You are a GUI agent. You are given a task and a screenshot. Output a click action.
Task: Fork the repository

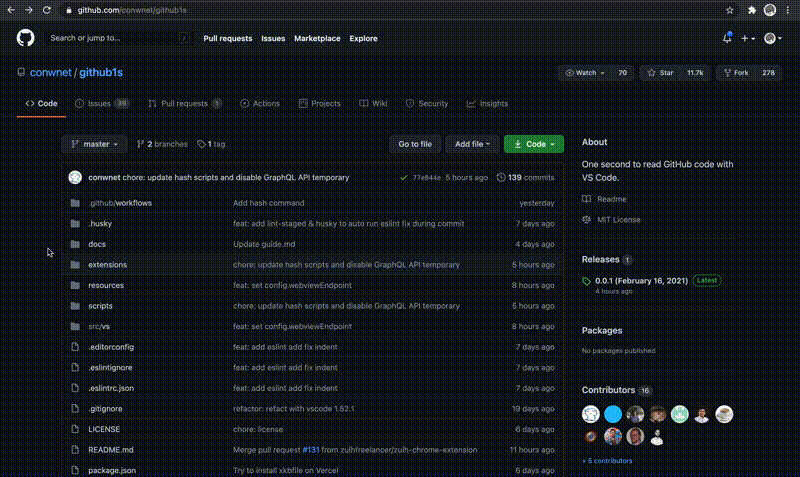(736, 73)
